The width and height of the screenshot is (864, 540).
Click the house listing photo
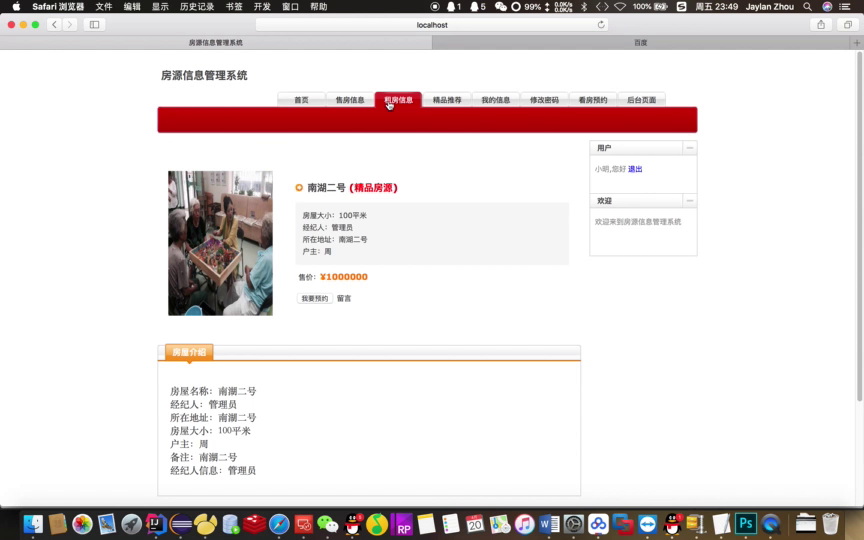tap(220, 243)
